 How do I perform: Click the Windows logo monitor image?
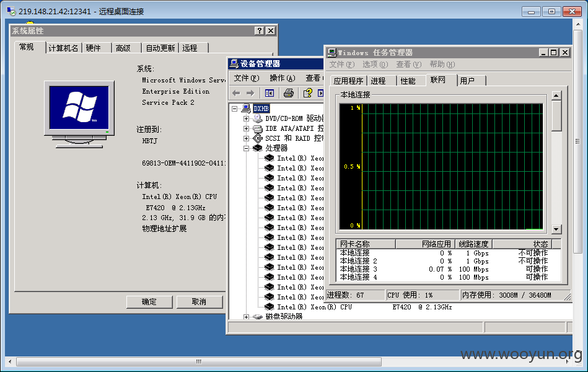coord(79,115)
